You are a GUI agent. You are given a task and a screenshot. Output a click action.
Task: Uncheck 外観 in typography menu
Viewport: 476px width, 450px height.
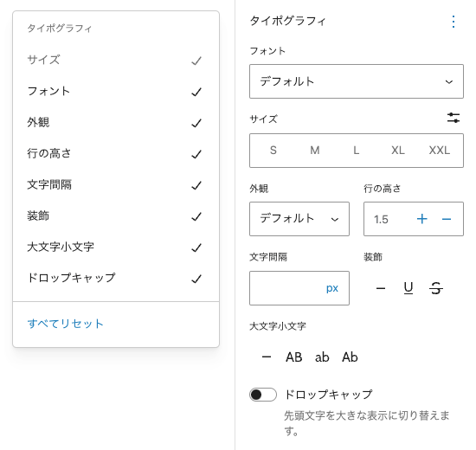(x=116, y=123)
